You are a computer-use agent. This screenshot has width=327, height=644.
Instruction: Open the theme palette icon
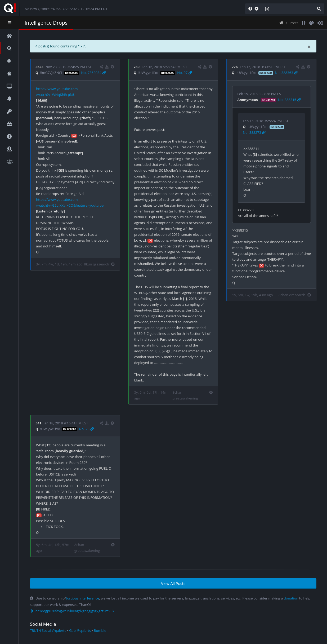(312, 23)
